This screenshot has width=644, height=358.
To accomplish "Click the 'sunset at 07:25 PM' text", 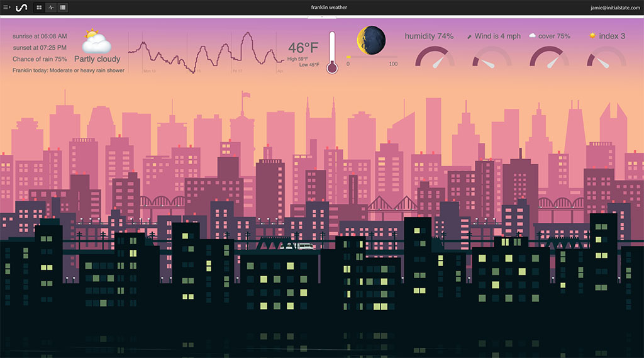I will tap(40, 48).
